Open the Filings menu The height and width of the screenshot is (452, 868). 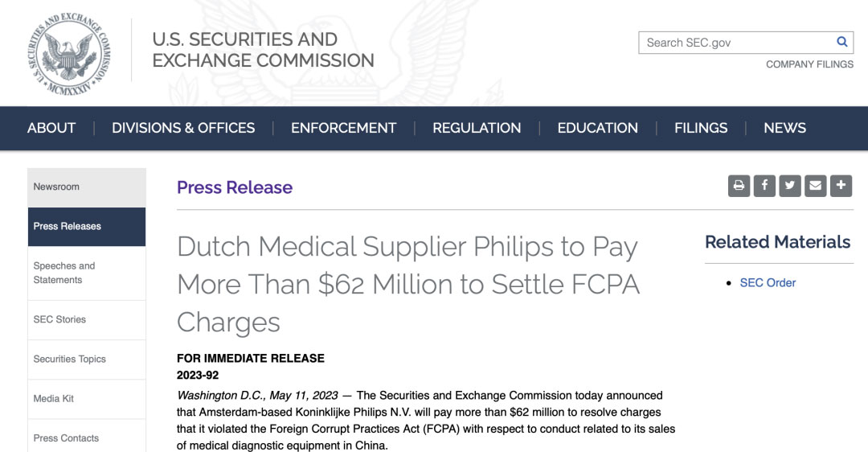(701, 128)
